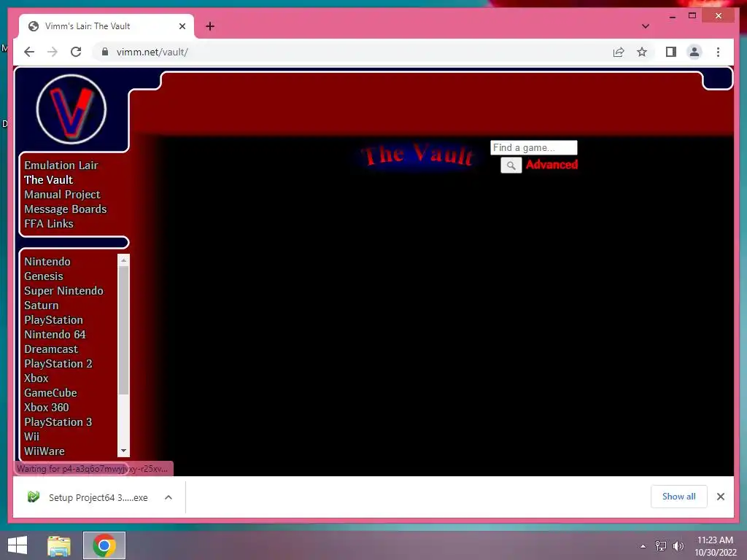
Task: Show hidden system tray icons
Action: 643,546
